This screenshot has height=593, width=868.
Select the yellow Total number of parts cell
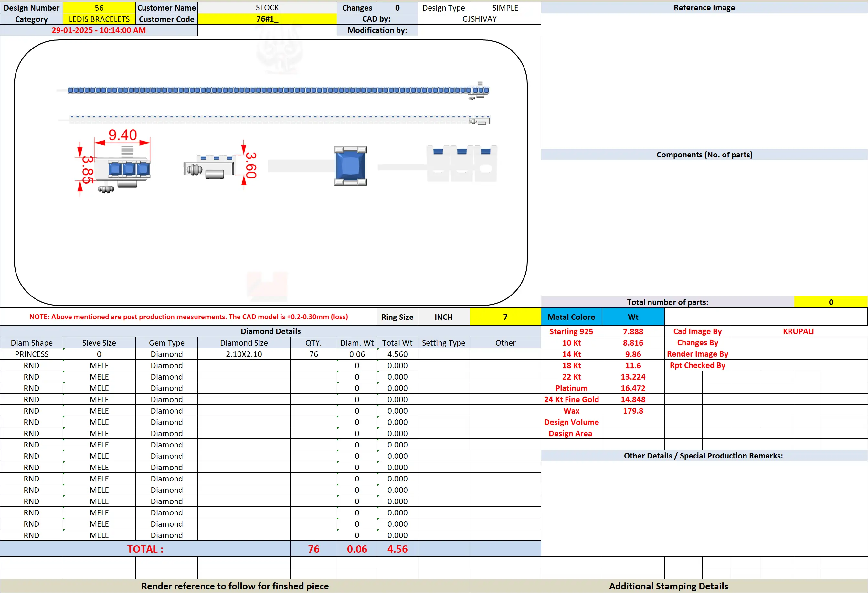point(831,302)
